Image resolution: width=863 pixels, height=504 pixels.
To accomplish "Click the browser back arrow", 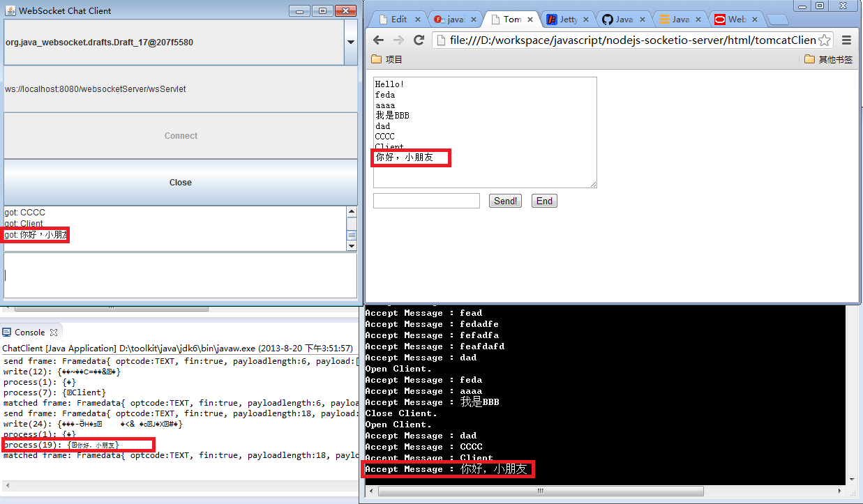I will (x=378, y=40).
